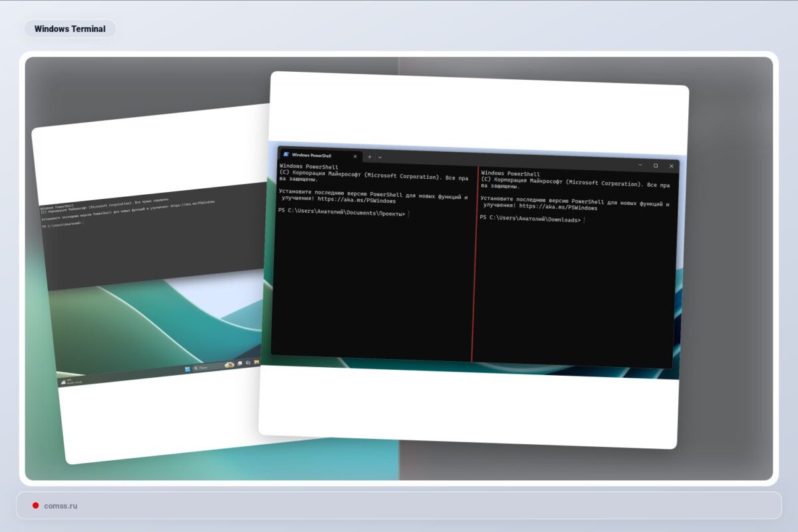Image resolution: width=798 pixels, height=532 pixels.
Task: Click the Start button in the background taskbar
Action: point(188,368)
